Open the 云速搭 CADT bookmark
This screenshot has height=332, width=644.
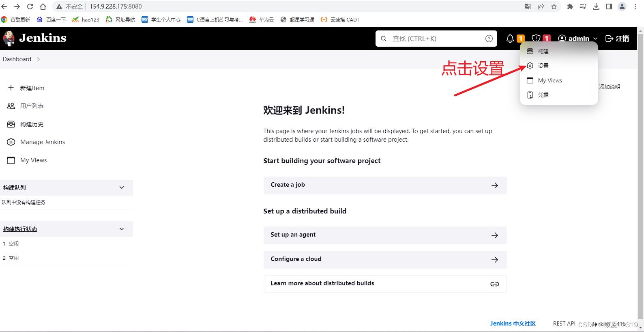click(x=340, y=19)
